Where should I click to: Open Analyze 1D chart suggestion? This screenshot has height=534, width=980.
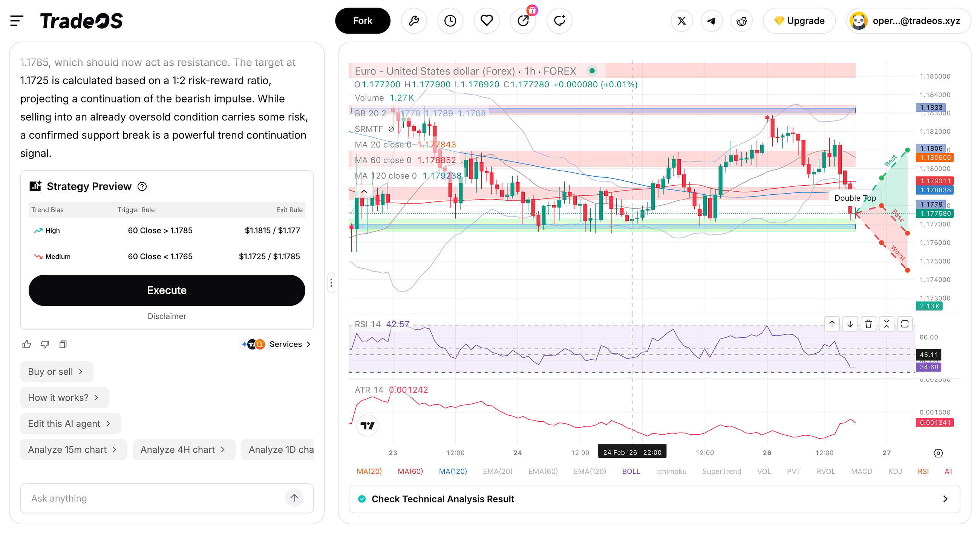[277, 450]
